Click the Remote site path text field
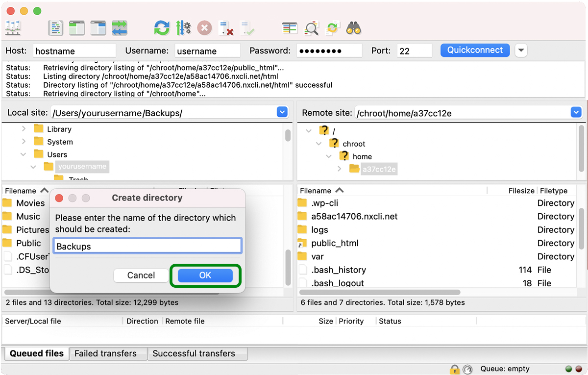Image resolution: width=588 pixels, height=375 pixels. pos(463,113)
